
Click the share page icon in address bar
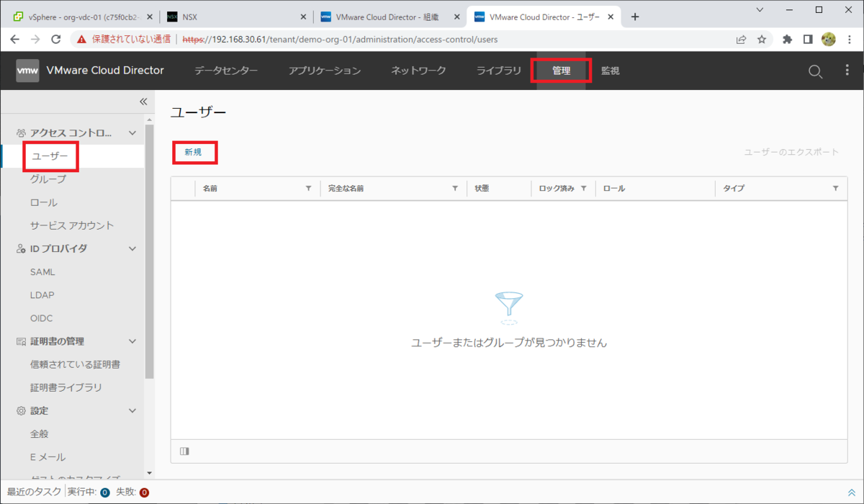point(742,40)
